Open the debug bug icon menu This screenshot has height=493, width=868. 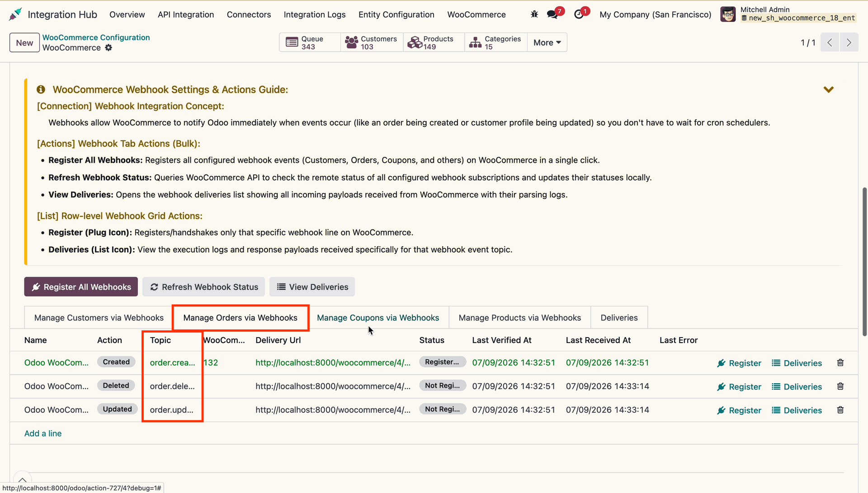tap(534, 14)
